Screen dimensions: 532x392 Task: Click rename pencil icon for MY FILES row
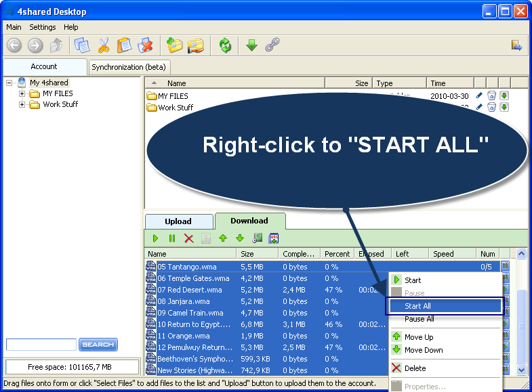click(479, 95)
